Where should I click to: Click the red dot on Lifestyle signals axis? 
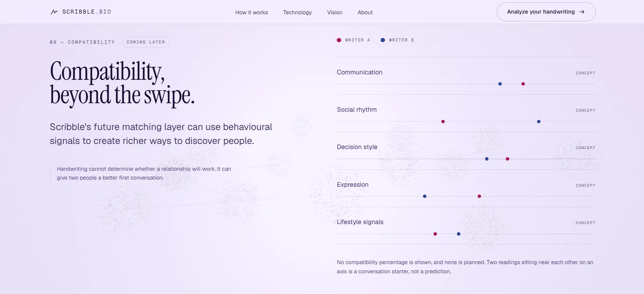point(435,234)
